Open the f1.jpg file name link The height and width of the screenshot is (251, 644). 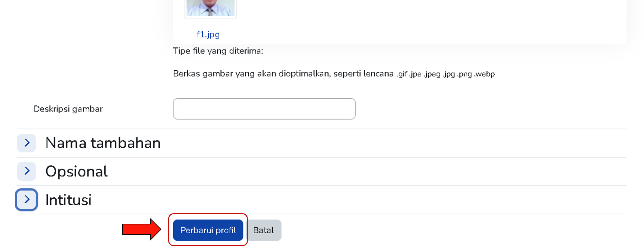pos(208,34)
